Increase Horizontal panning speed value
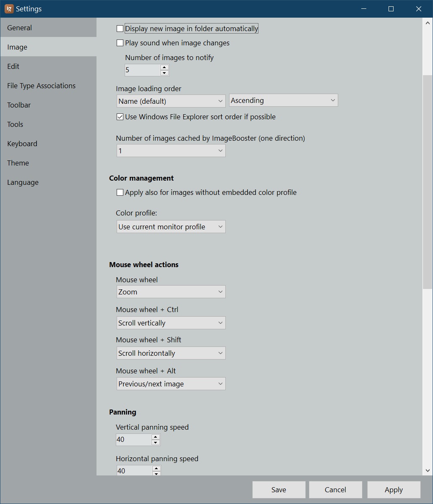The width and height of the screenshot is (433, 504). click(156, 468)
